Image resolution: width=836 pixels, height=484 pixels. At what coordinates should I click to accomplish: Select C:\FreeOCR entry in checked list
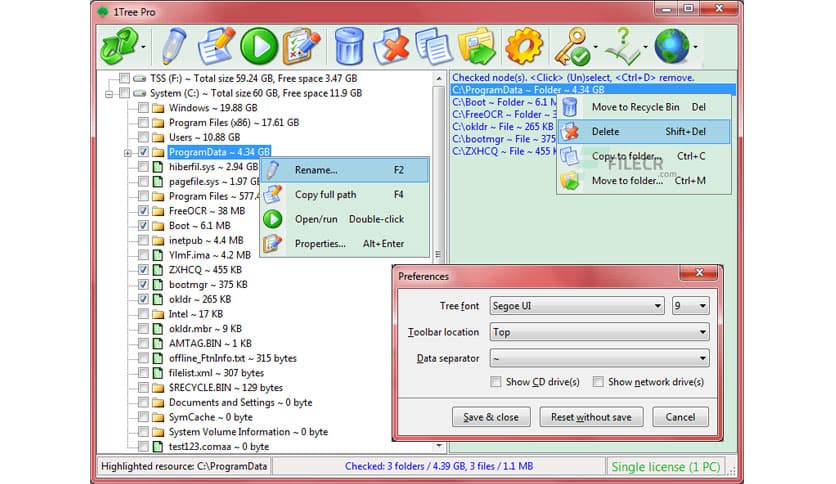(504, 114)
